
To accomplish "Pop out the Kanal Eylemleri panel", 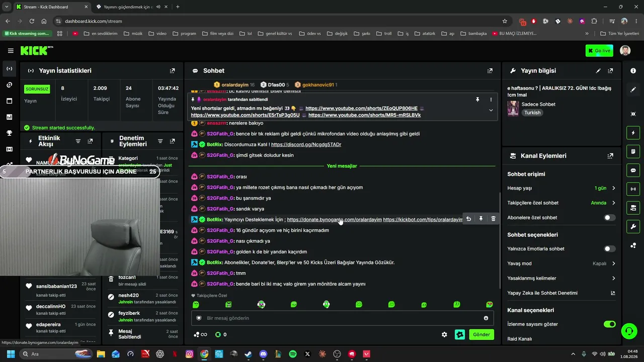I will click(x=610, y=156).
